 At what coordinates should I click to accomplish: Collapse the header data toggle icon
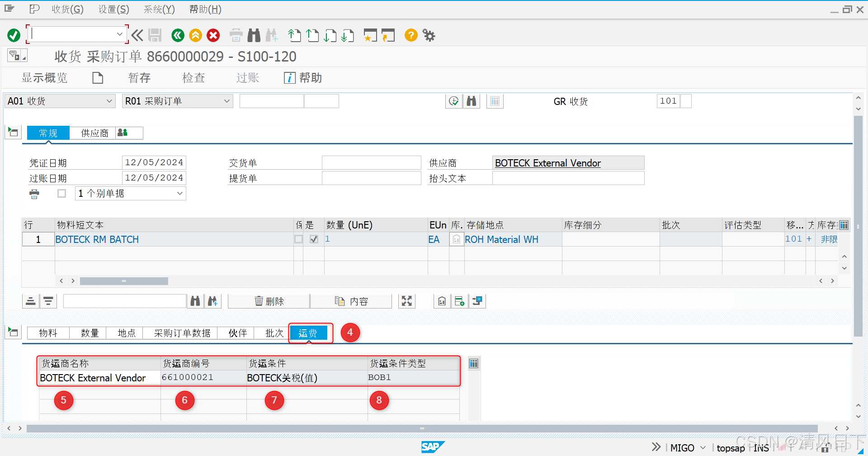point(14,133)
